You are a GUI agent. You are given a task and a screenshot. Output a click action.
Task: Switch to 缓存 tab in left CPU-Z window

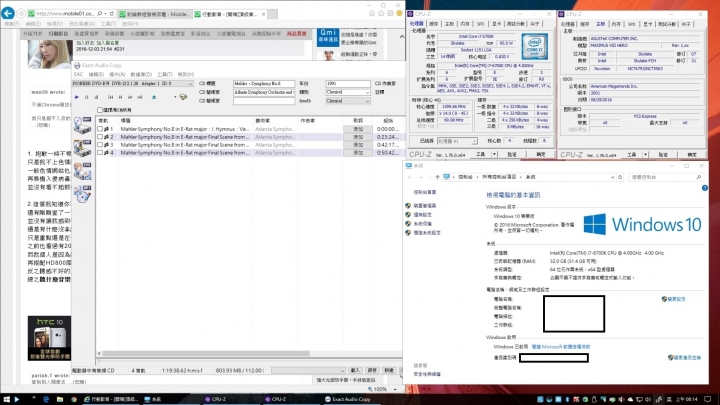pyautogui.click(x=433, y=24)
